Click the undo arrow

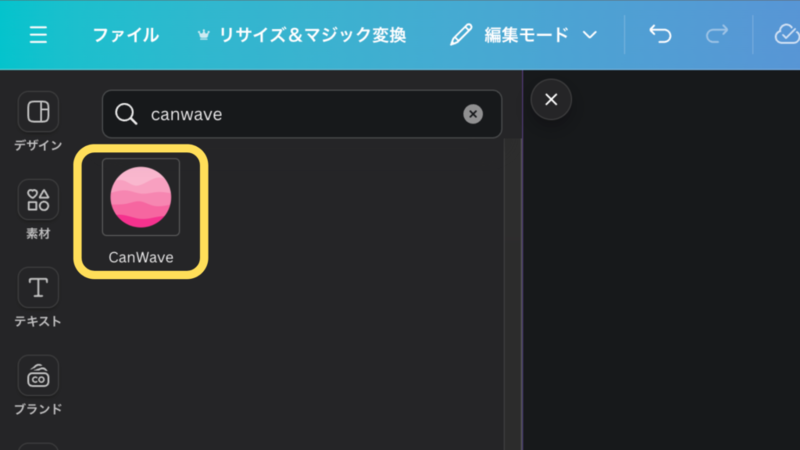tap(660, 35)
